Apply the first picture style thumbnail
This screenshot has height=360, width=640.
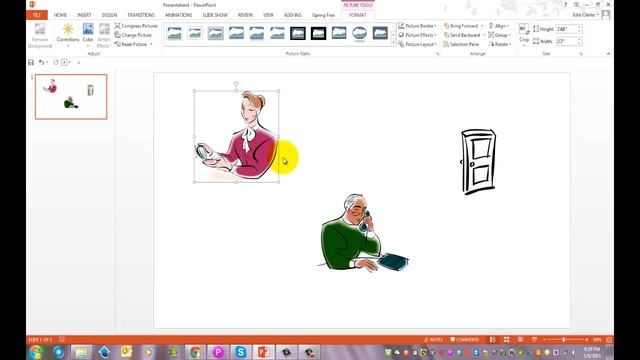(x=174, y=33)
